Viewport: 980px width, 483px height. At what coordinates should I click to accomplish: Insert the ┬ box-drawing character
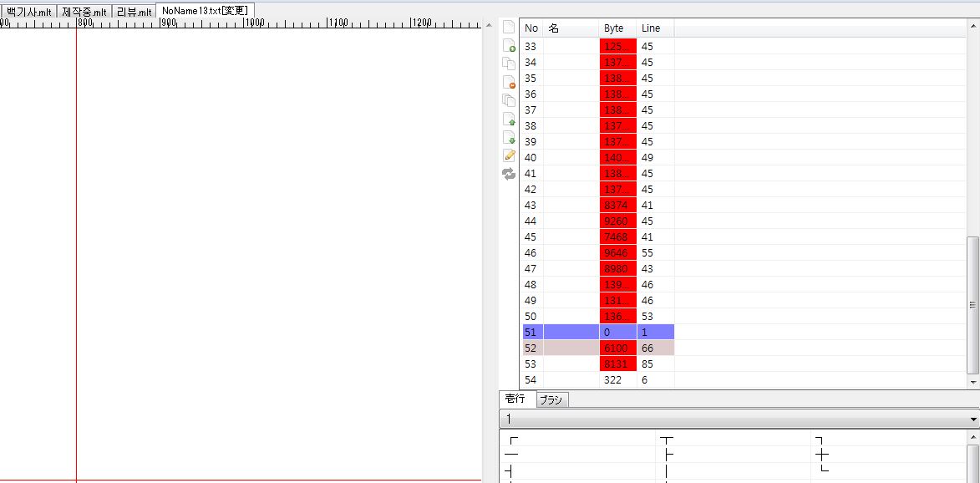[x=666, y=440]
